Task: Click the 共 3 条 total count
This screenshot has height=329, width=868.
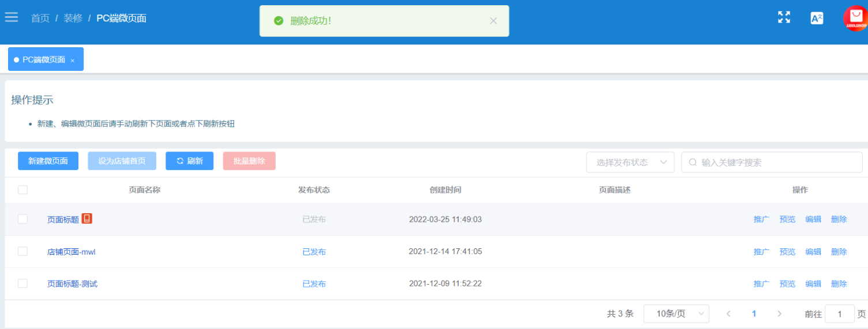Action: click(620, 314)
